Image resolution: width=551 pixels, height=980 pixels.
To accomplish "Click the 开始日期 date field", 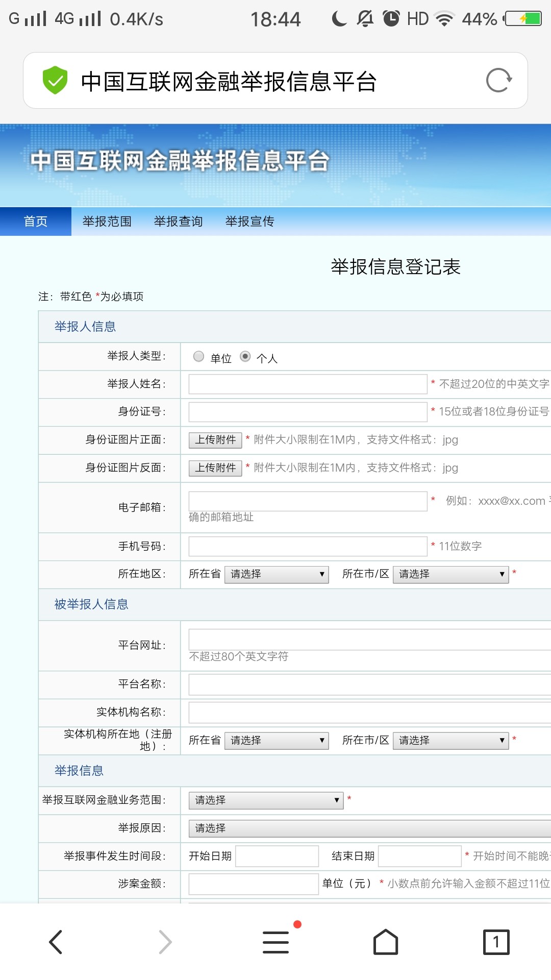I will coord(277,856).
